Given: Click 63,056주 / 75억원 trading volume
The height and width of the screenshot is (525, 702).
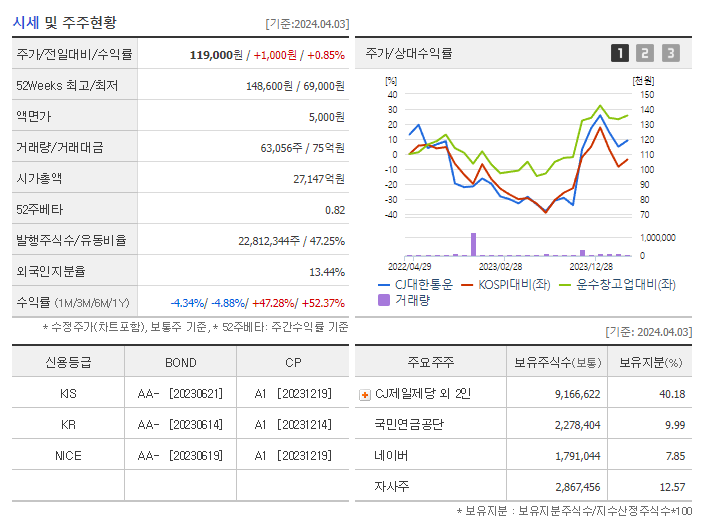Looking at the screenshot, I should (x=302, y=148).
